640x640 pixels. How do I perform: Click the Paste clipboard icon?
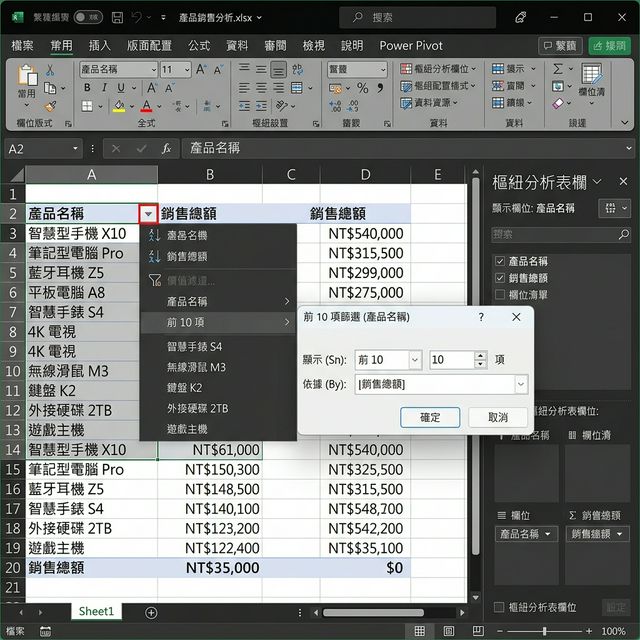point(27,76)
